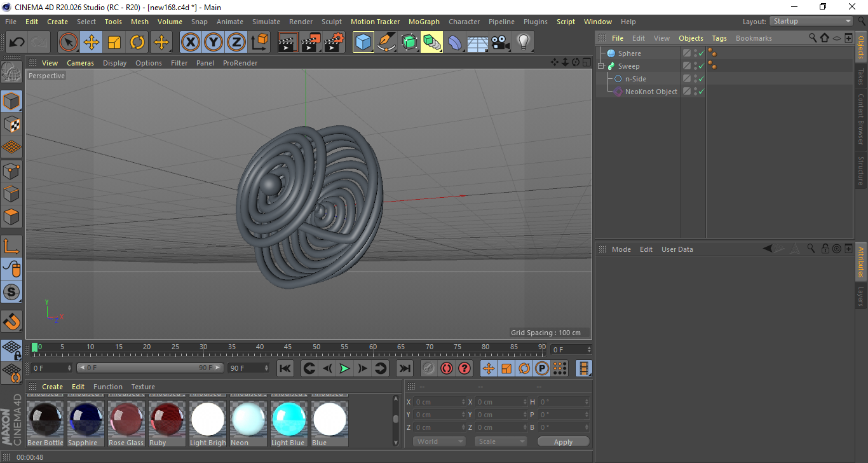This screenshot has width=868, height=463.
Task: Open the Layout dropdown showing Startup
Action: click(812, 21)
